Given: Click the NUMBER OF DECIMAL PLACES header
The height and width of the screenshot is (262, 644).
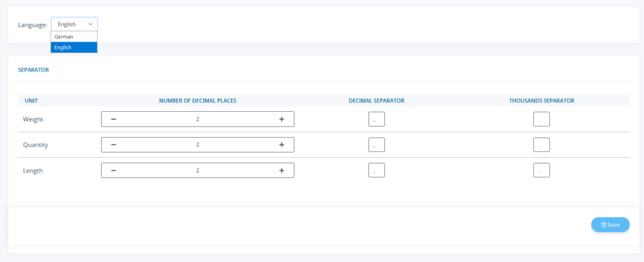Looking at the screenshot, I should click(197, 101).
